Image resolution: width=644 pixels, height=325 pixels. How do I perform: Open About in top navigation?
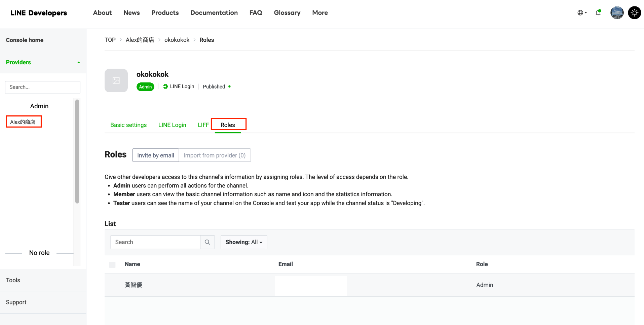(x=102, y=13)
